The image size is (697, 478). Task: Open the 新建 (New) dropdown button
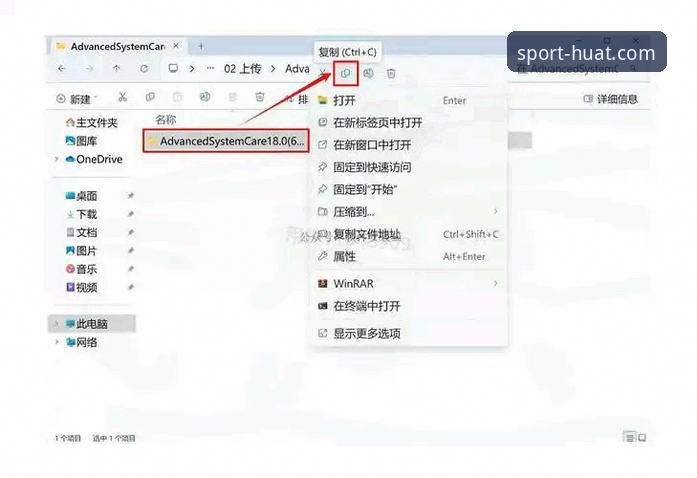coord(77,99)
